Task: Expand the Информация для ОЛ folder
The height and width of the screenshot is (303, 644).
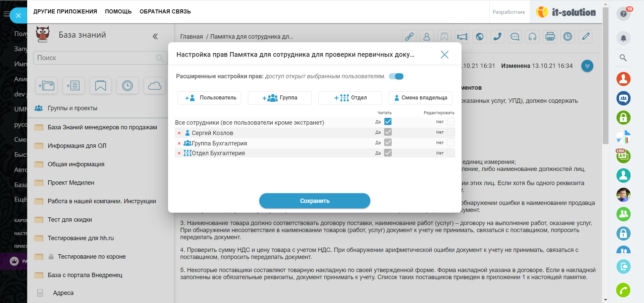Action: 39,146
